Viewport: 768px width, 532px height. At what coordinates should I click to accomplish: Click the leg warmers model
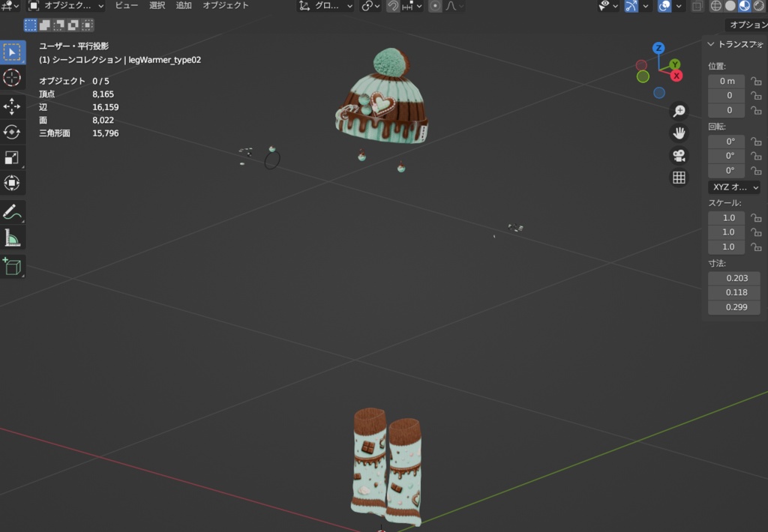pos(386,468)
